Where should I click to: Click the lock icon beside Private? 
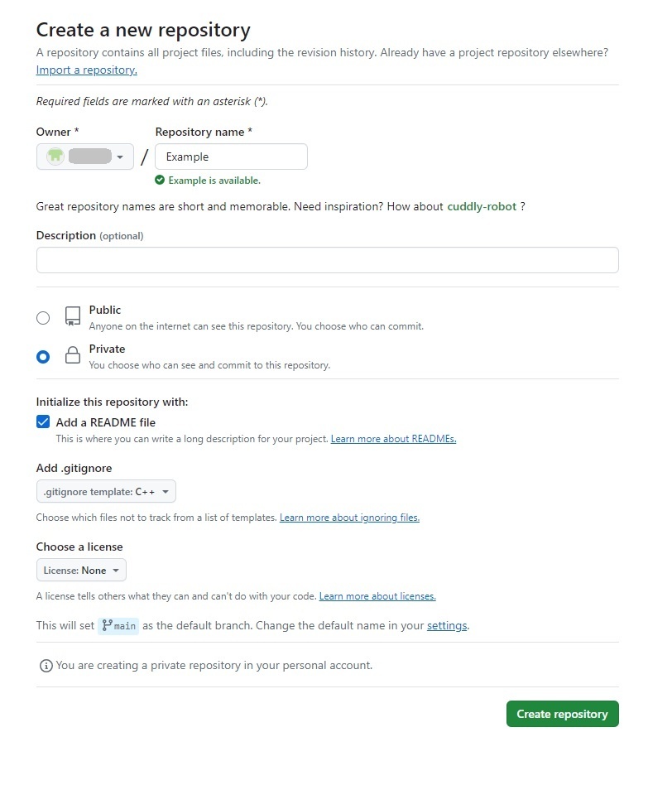click(x=72, y=355)
